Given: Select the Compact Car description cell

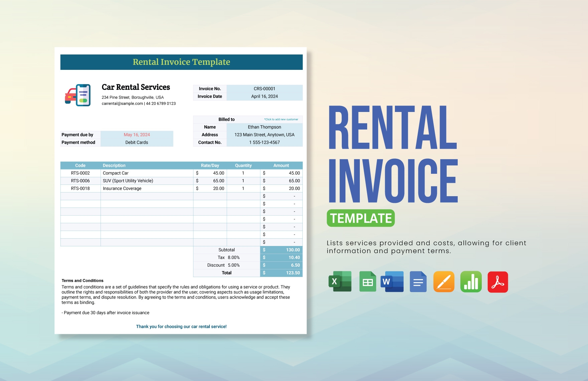Looking at the screenshot, I should click(147, 173).
